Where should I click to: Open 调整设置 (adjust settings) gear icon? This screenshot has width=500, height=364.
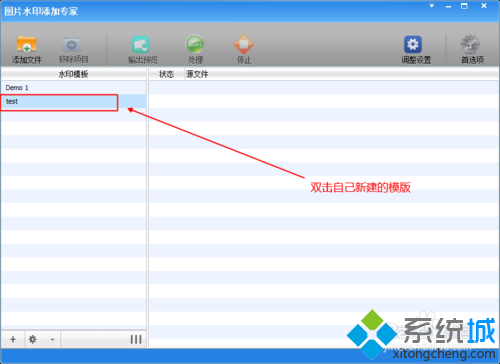point(413,44)
